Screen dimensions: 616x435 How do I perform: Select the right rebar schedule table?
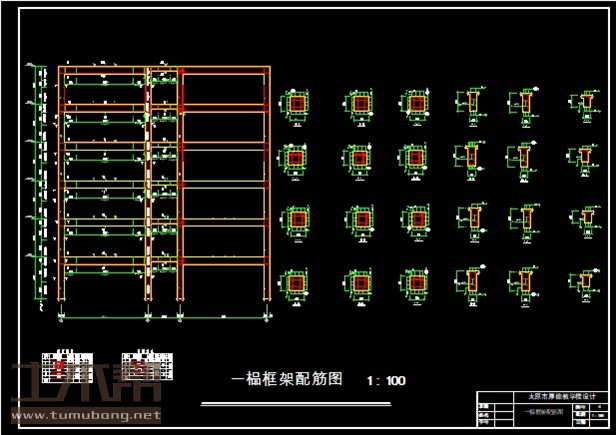(x=146, y=364)
